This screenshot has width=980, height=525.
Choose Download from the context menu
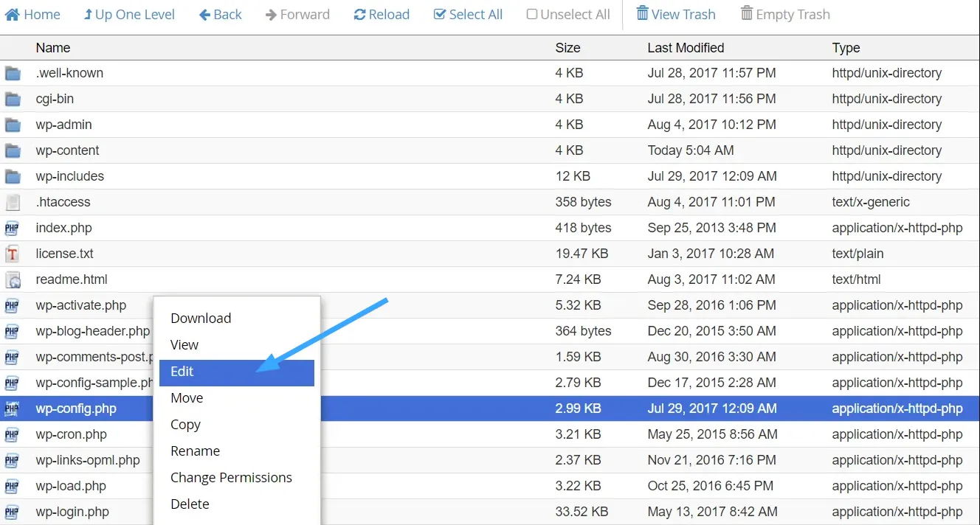point(201,319)
